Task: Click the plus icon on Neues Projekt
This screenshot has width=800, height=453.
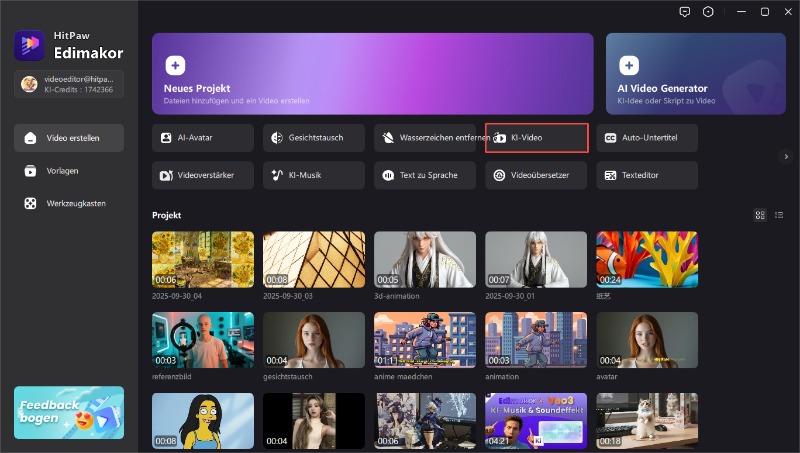Action: coord(175,65)
